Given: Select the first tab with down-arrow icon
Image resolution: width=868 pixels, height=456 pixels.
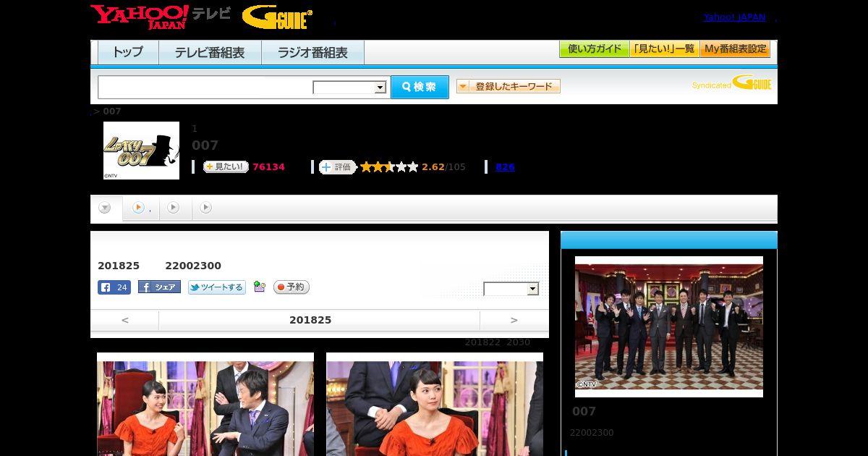Looking at the screenshot, I should click(106, 208).
